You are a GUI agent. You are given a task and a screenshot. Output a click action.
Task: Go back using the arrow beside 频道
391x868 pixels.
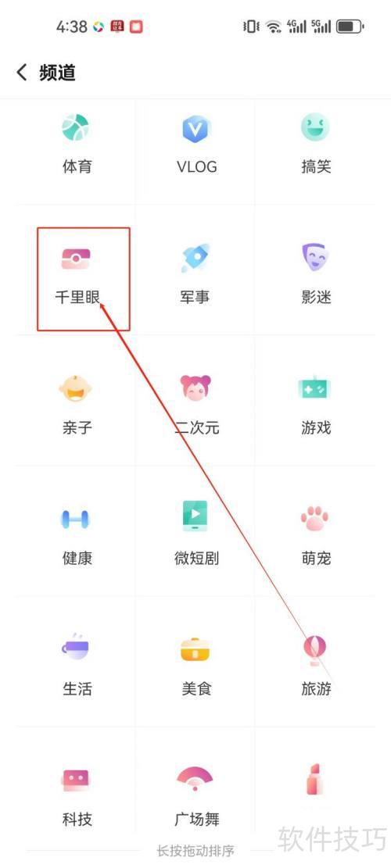(x=22, y=72)
